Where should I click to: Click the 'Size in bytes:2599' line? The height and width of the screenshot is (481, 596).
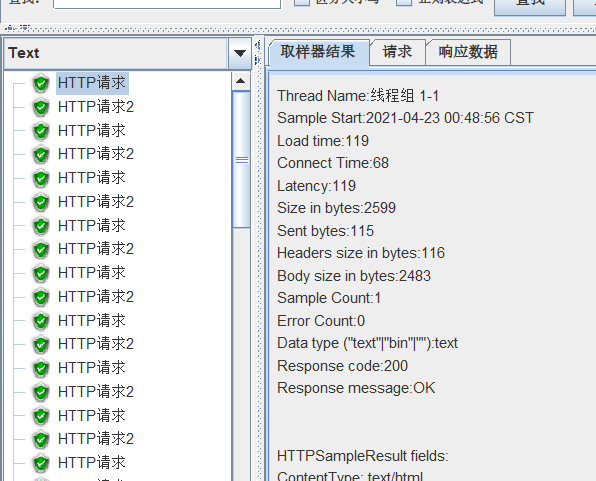click(x=336, y=208)
